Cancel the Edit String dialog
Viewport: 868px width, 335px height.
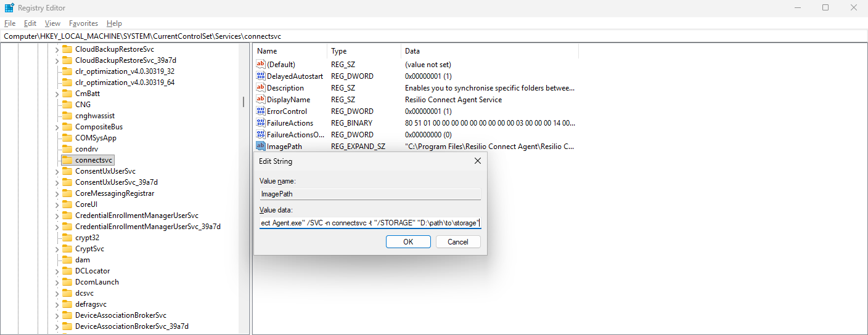pos(457,242)
